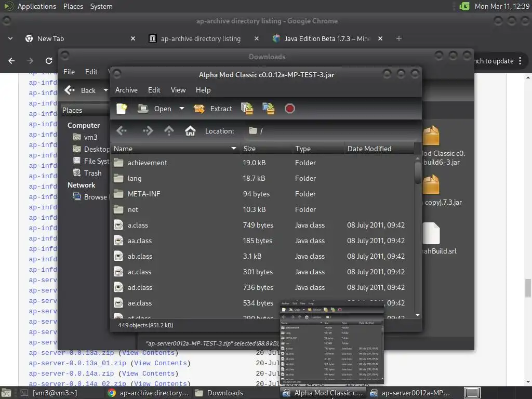The height and width of the screenshot is (399, 532).
Task: Select the ac.class file
Action: tap(262, 272)
